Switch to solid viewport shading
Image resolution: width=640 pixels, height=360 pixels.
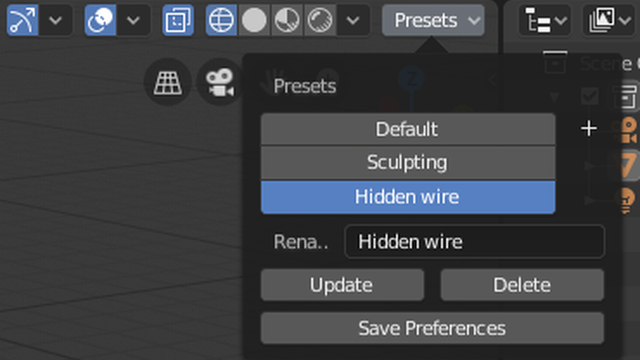(254, 20)
